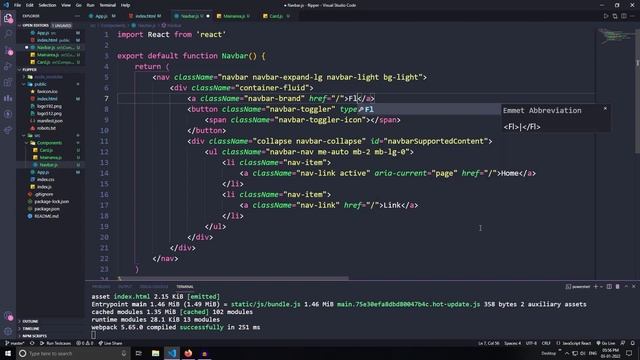The image size is (640, 360).
Task: Click the taskbar search box
Action: click(x=73, y=353)
